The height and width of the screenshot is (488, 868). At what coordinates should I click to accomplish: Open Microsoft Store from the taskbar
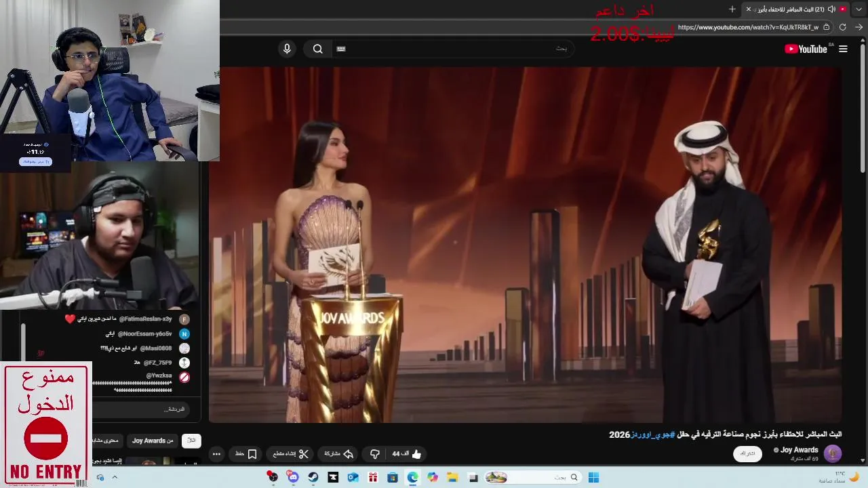coord(393,478)
